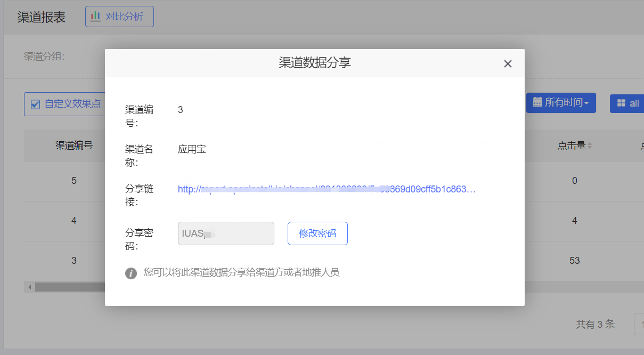Select channel number 5 cell
Viewport: 644px width, 355px height.
coord(74,181)
